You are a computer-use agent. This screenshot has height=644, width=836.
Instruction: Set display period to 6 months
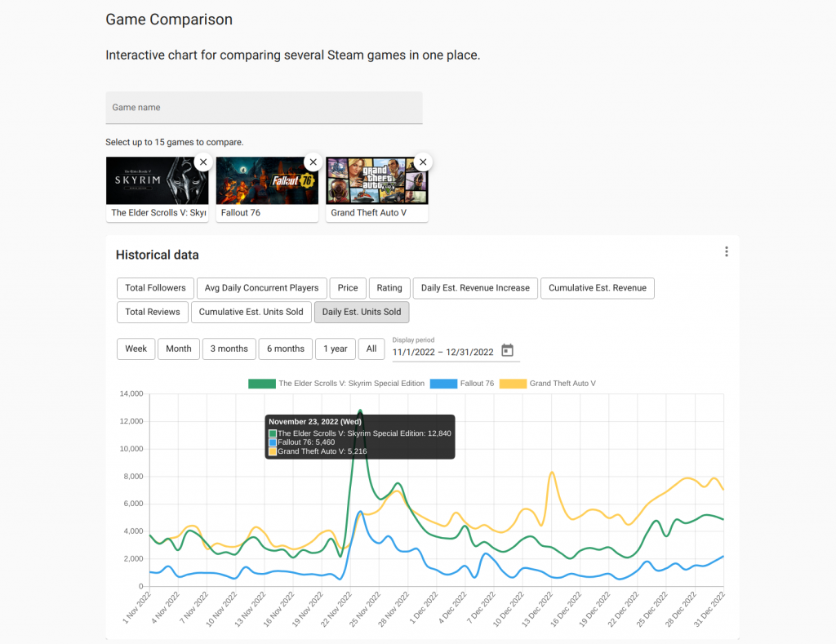[x=286, y=349]
